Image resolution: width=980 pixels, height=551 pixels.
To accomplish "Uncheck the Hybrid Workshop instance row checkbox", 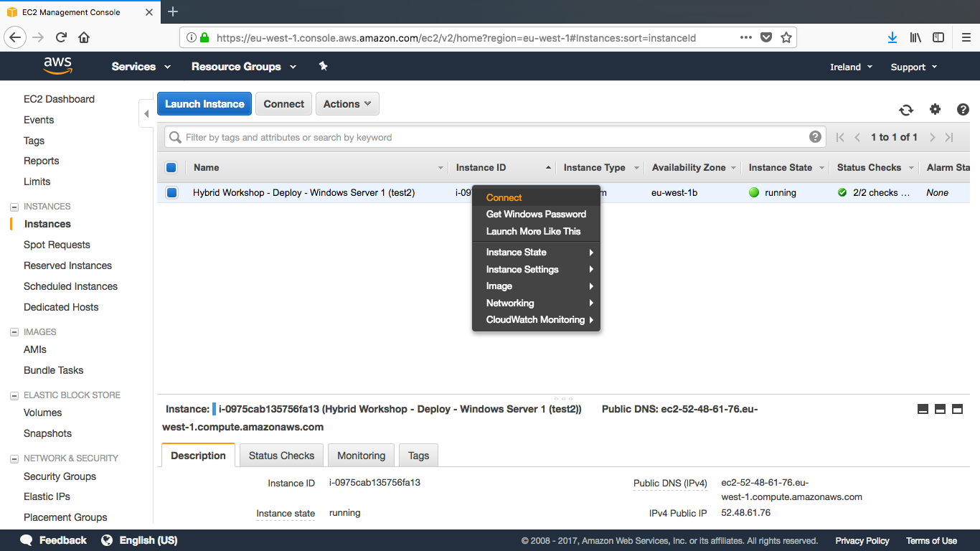I will click(x=171, y=192).
